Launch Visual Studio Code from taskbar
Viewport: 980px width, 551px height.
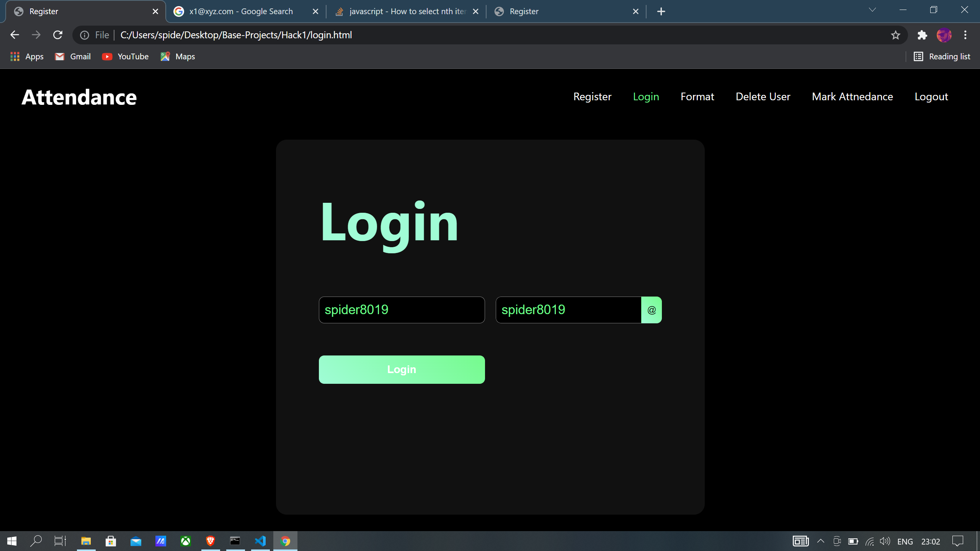point(260,541)
